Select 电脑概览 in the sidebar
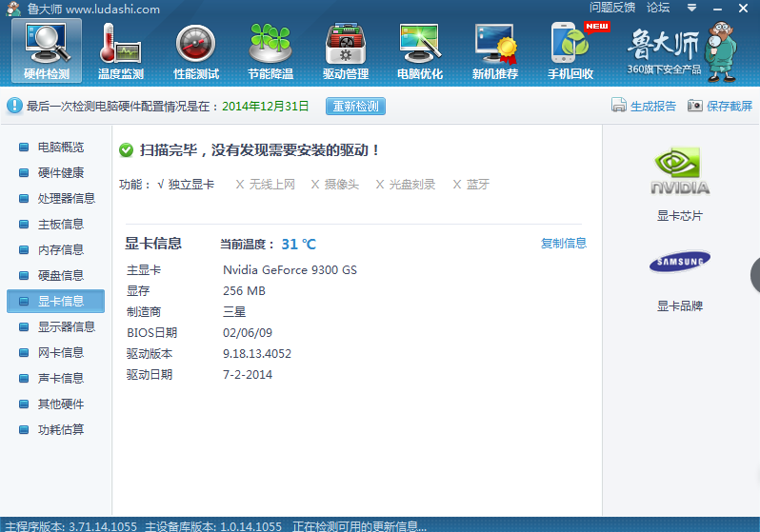The height and width of the screenshot is (532, 760). pos(60,148)
